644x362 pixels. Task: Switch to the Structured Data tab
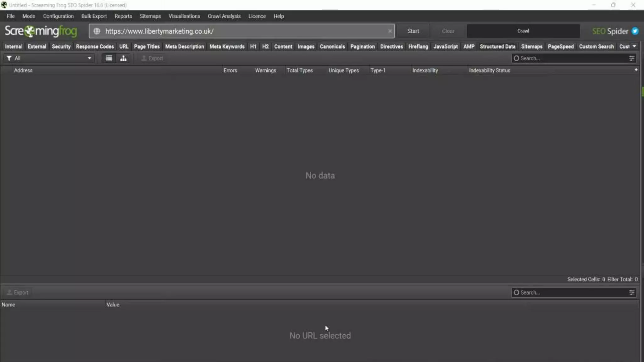point(497,47)
